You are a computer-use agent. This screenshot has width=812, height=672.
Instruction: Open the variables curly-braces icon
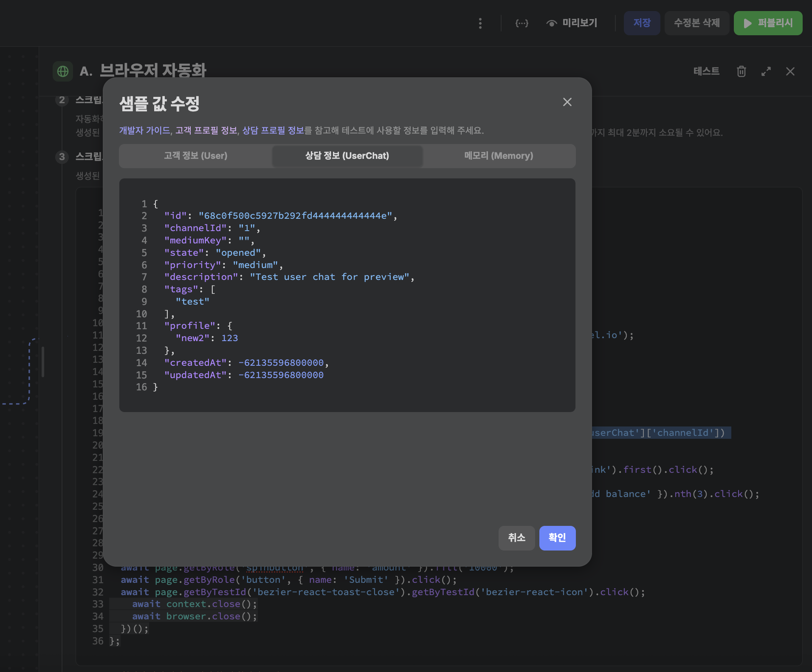coord(522,23)
